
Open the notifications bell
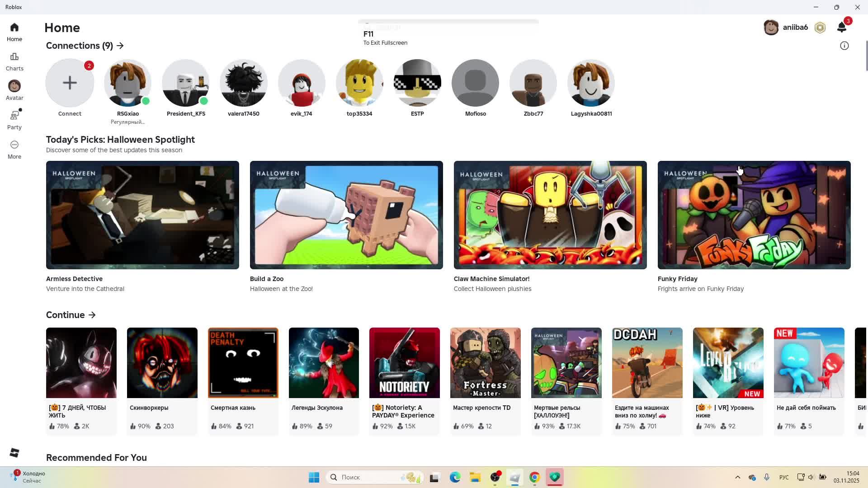tap(841, 28)
